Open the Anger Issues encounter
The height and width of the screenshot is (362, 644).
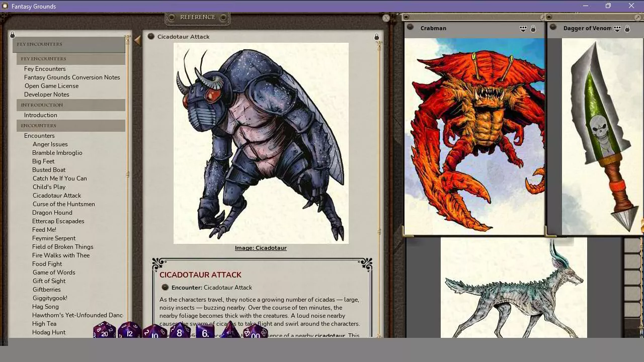pyautogui.click(x=50, y=144)
